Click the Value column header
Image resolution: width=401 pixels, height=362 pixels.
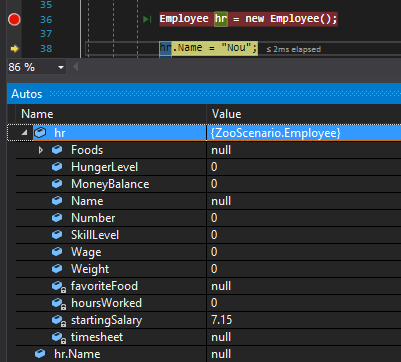click(x=304, y=114)
